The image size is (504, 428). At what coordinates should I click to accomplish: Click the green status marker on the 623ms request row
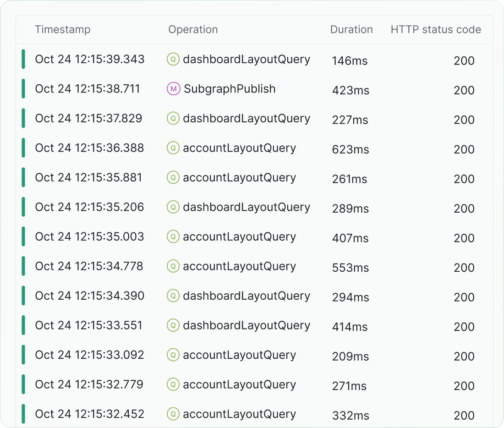[x=23, y=148]
